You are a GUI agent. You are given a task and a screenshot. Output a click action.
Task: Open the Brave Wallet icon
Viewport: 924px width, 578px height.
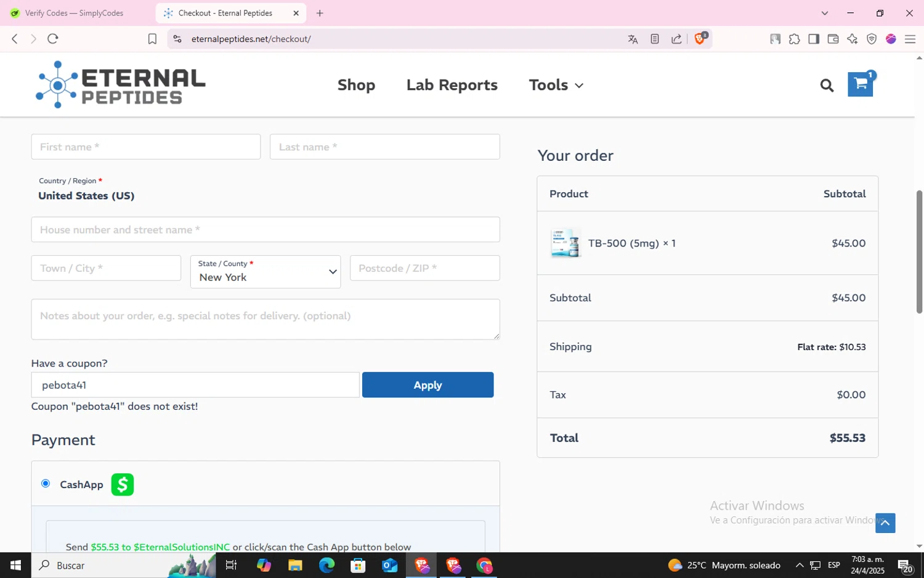833,39
